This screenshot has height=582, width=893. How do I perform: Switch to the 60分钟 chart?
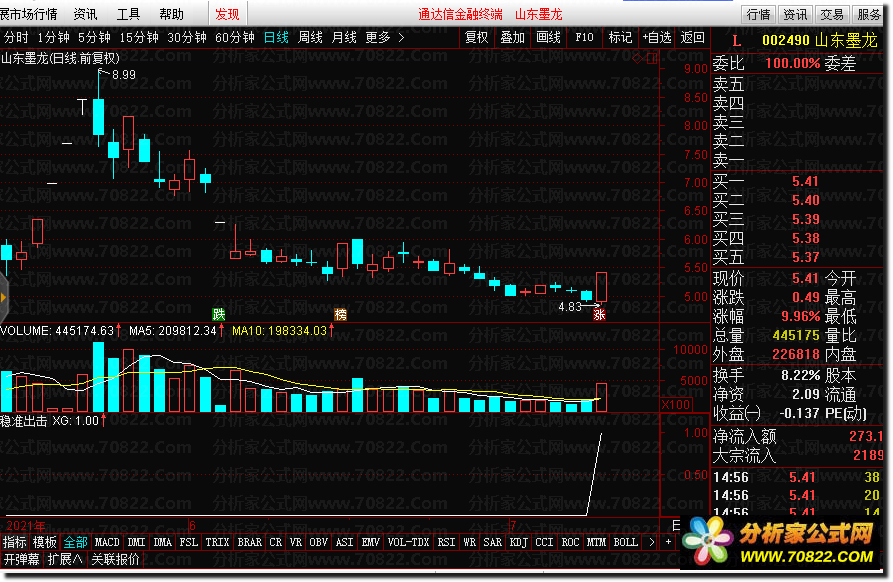(235, 38)
